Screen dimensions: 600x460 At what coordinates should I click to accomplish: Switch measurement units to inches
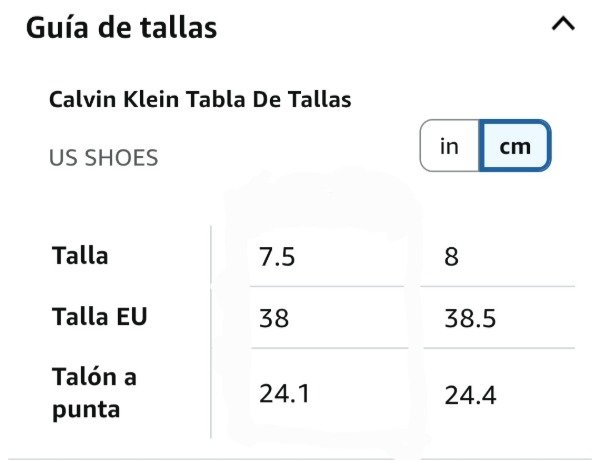(x=450, y=146)
